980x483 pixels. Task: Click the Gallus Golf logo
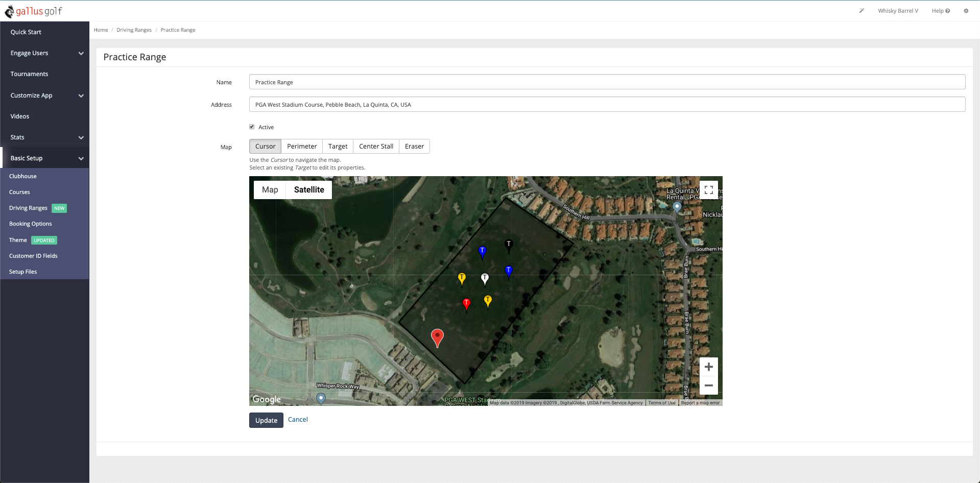(x=33, y=11)
